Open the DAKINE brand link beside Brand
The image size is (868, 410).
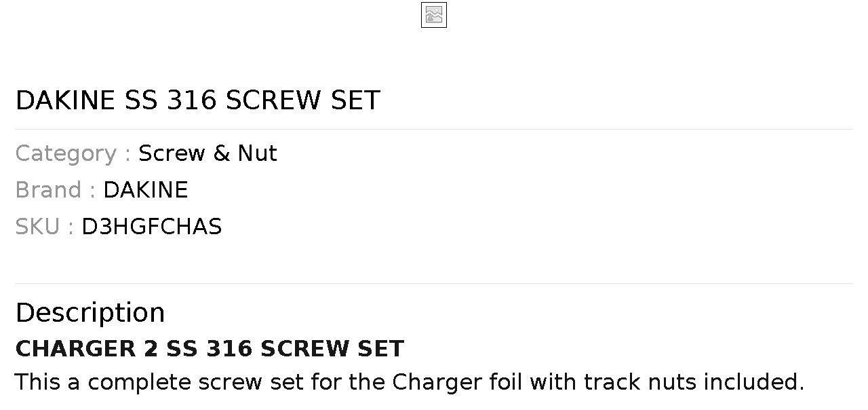pos(145,190)
